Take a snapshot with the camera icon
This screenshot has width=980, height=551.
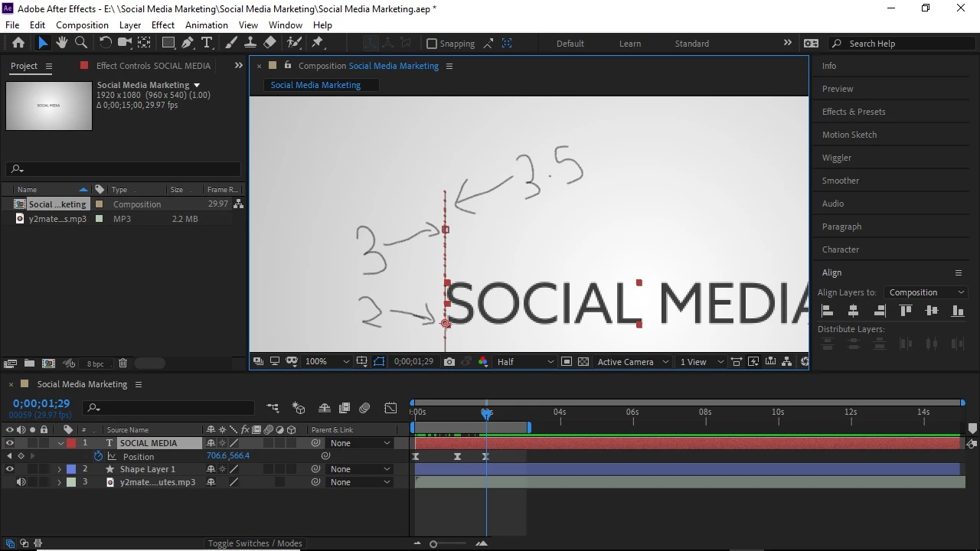click(449, 362)
